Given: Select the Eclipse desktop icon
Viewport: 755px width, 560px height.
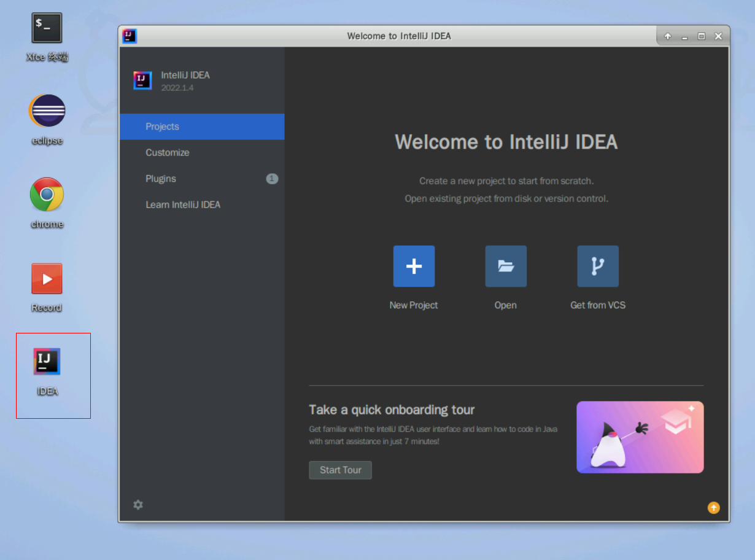Looking at the screenshot, I should tap(47, 111).
